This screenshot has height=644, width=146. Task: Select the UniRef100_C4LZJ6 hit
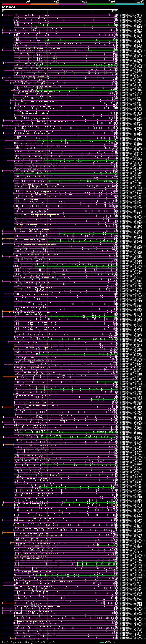click(x=131, y=93)
